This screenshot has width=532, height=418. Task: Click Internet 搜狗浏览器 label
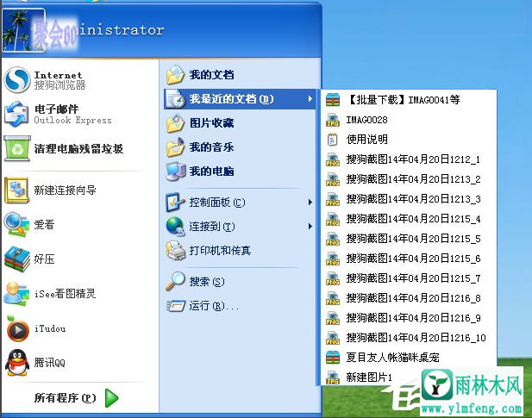pos(59,80)
